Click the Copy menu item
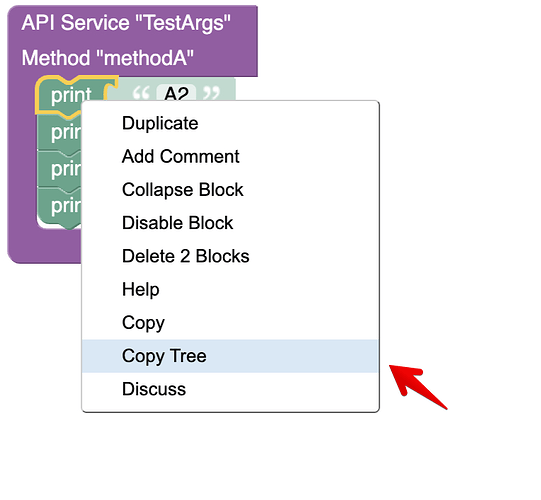The width and height of the screenshot is (541, 500). point(230,322)
